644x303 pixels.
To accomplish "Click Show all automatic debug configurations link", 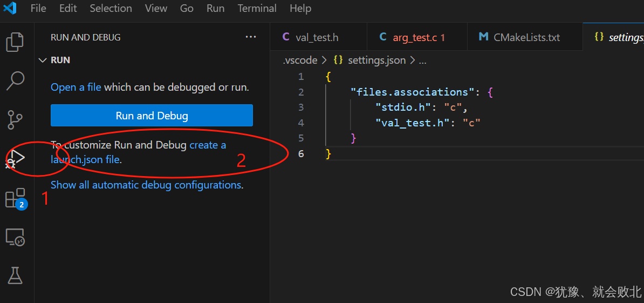I will [x=146, y=185].
